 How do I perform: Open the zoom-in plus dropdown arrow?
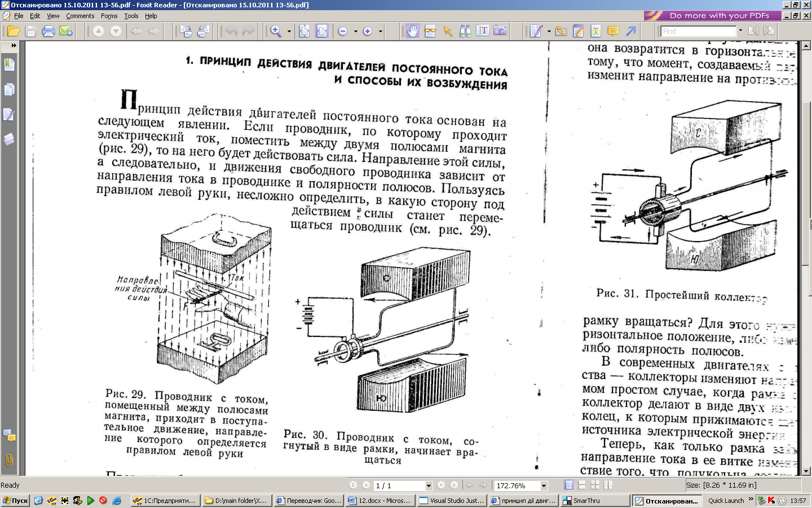tap(381, 31)
